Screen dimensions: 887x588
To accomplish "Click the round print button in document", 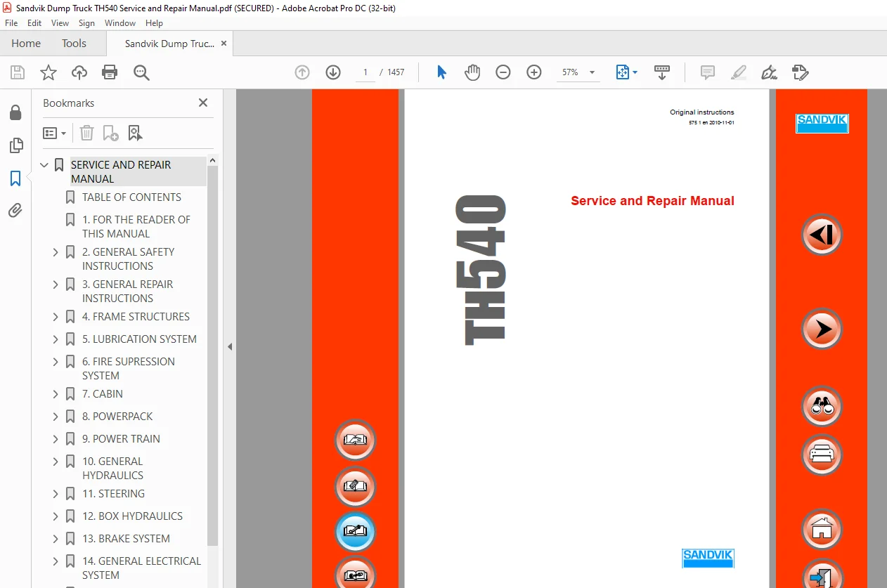I will coord(821,455).
